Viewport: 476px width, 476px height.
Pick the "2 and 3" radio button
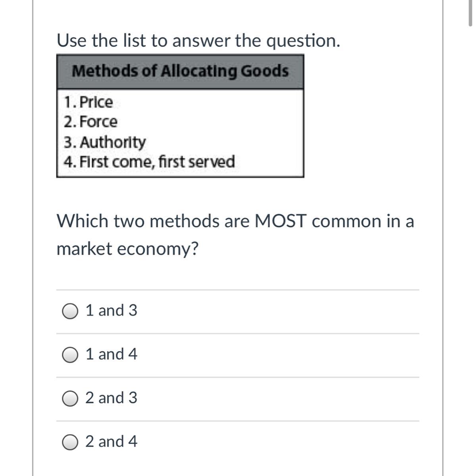click(70, 398)
